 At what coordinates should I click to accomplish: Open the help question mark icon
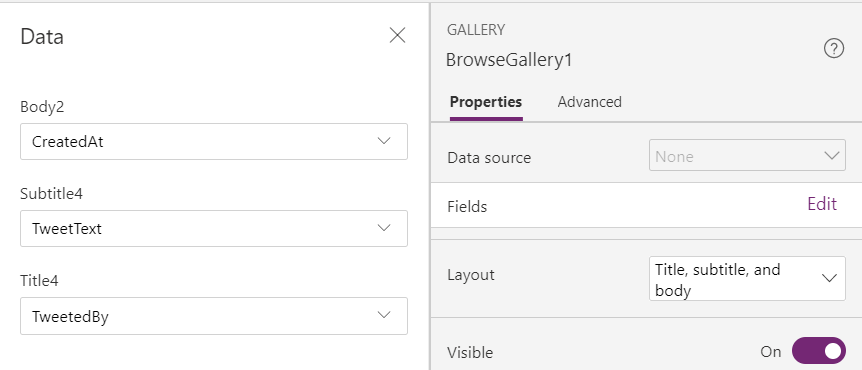[833, 49]
